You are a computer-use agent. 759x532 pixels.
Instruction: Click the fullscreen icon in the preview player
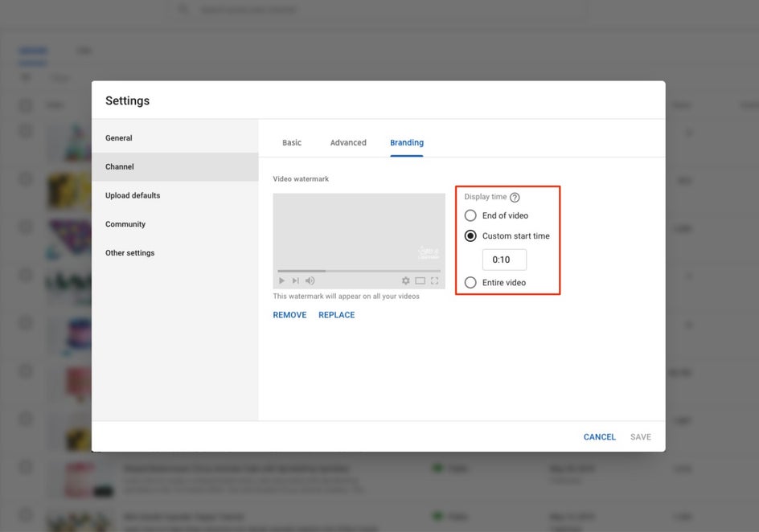[434, 280]
